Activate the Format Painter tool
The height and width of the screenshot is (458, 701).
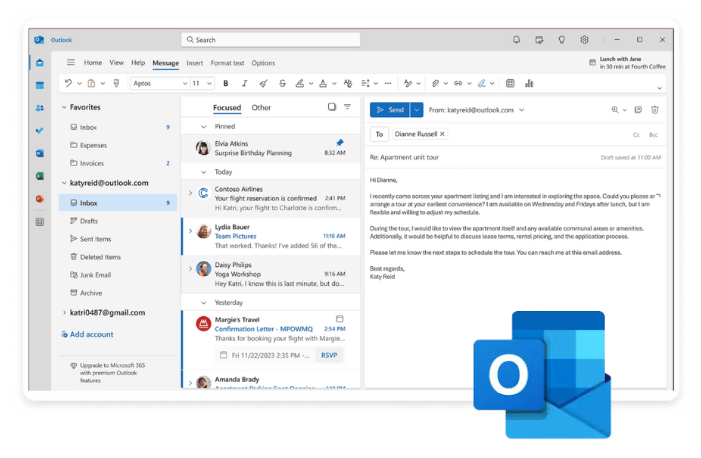point(116,83)
